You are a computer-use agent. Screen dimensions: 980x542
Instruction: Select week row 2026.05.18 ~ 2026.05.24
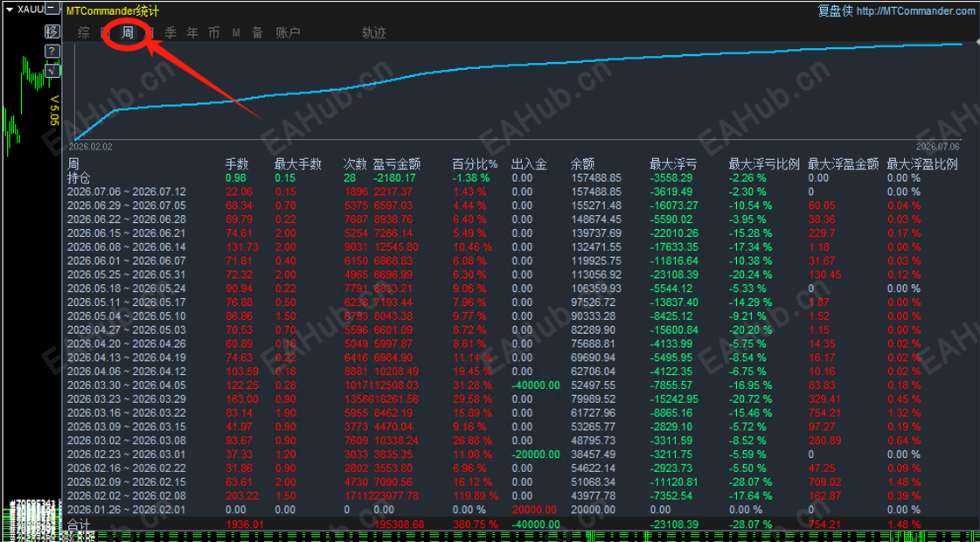(126, 288)
